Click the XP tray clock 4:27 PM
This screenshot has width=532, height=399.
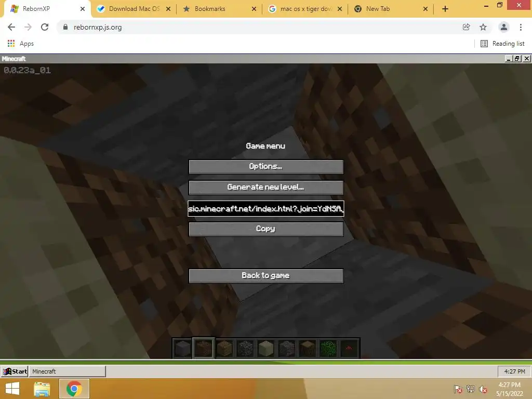(x=514, y=371)
